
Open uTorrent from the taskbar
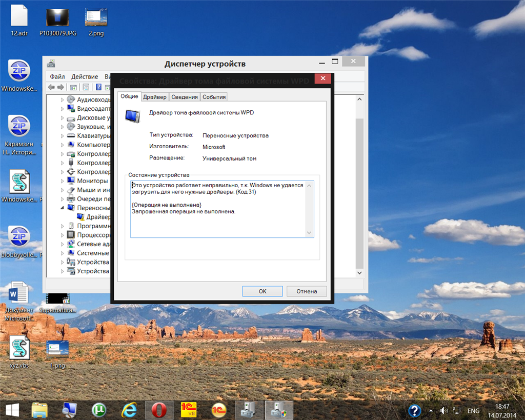pyautogui.click(x=99, y=410)
